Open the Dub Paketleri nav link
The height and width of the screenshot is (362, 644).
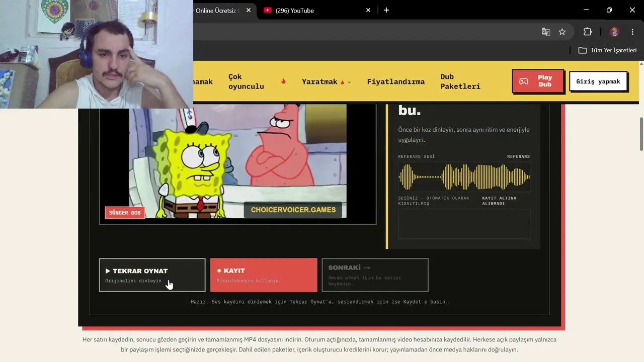click(x=460, y=81)
